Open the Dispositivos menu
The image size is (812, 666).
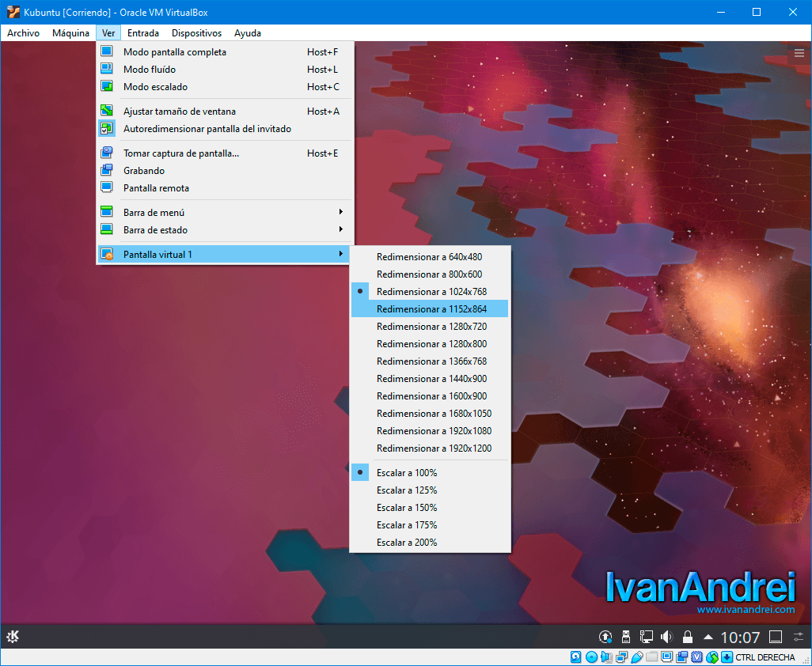coord(196,33)
